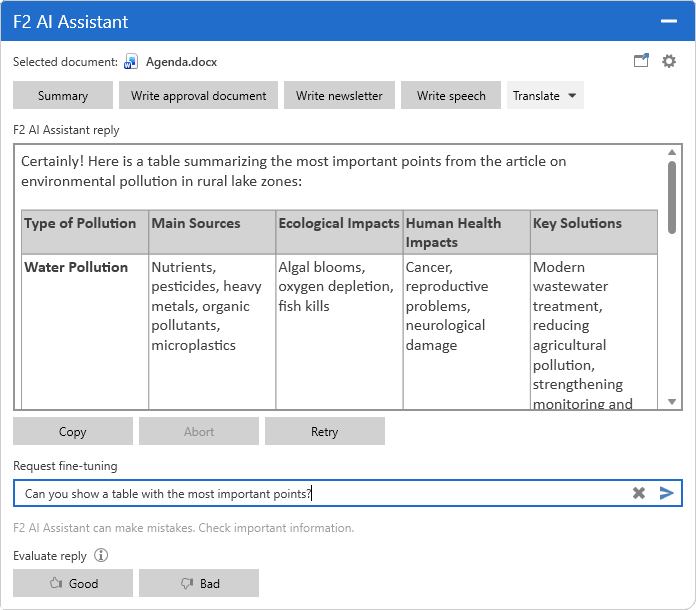The image size is (696, 610).
Task: Minimize the F2 AI Assistant panel
Action: click(x=668, y=21)
